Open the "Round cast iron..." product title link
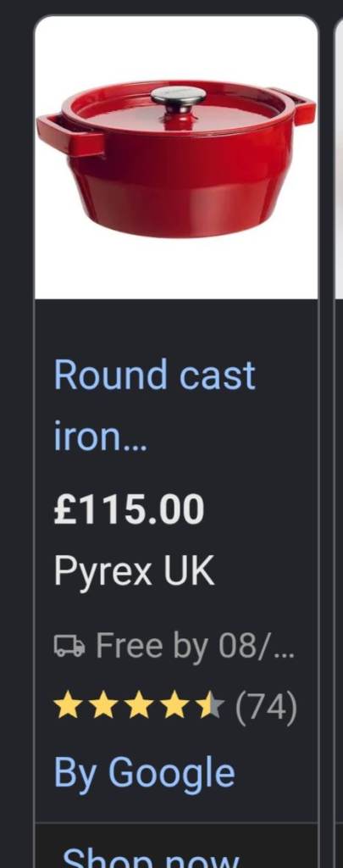Viewport: 343px width, 868px height. pos(155,405)
